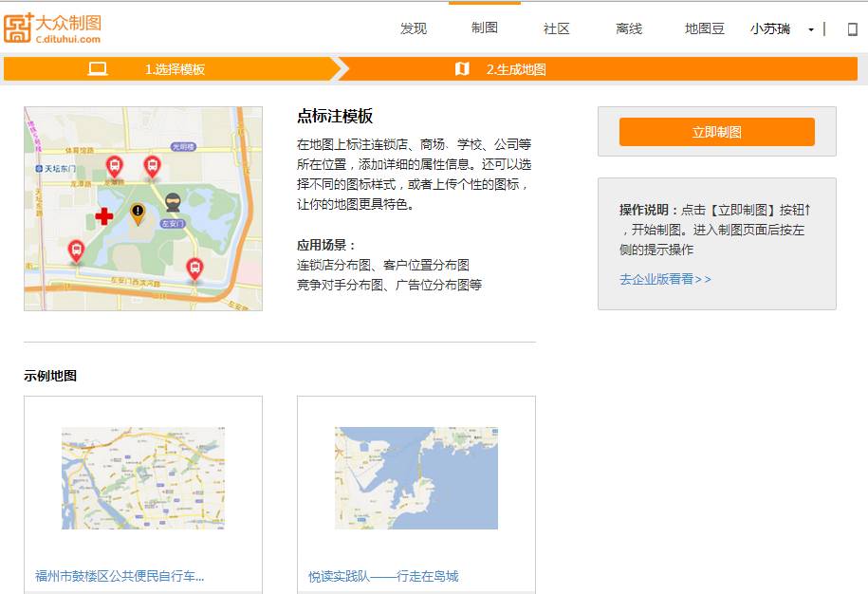Screen dimensions: 868x594
Task: Open the 悦读实践队——行走在岛城 example link
Action: coord(383,576)
